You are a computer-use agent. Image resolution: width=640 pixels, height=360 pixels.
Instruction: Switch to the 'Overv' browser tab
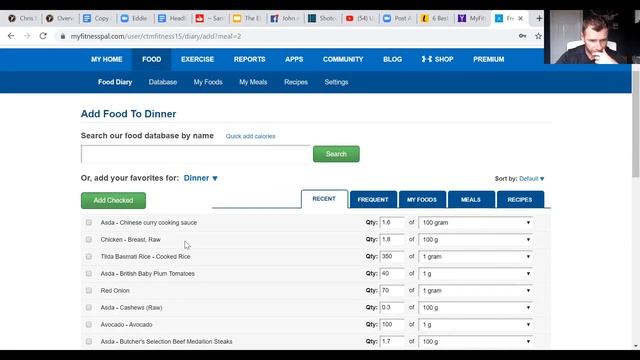pos(60,18)
